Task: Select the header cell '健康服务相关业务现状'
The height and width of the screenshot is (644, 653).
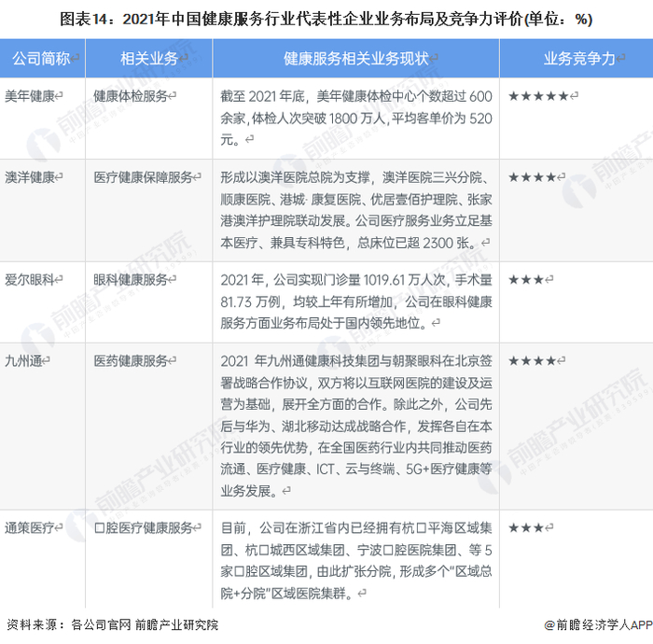Action: coord(356,58)
